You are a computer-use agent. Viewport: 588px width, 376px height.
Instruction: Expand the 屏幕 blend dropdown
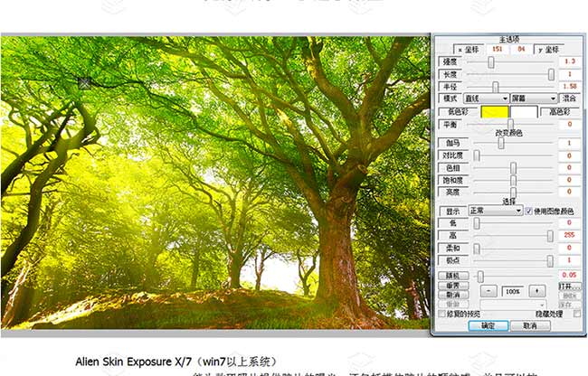tap(535, 98)
